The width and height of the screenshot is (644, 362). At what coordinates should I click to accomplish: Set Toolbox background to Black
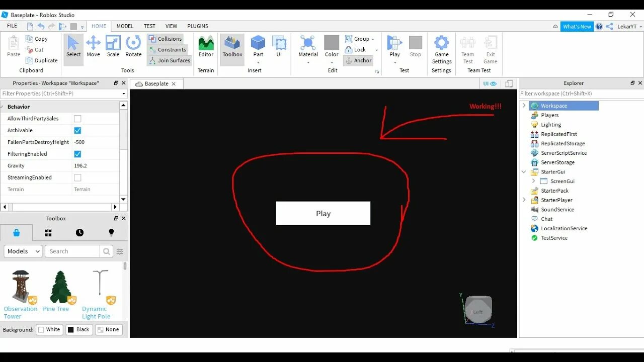79,330
